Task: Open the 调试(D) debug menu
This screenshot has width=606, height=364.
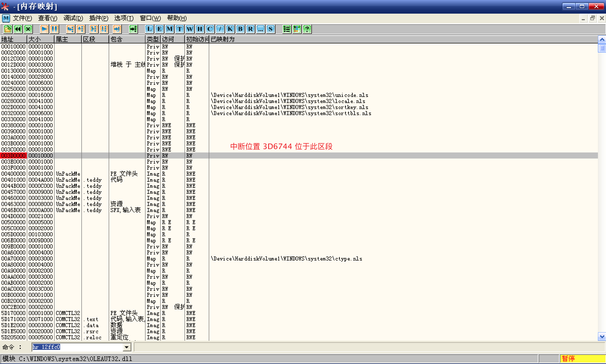Action: point(73,18)
